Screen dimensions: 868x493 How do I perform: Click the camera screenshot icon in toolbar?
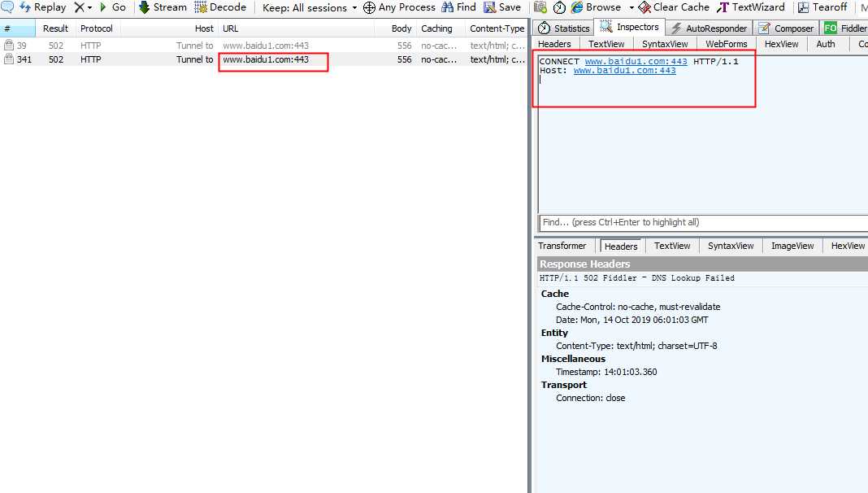tap(540, 7)
